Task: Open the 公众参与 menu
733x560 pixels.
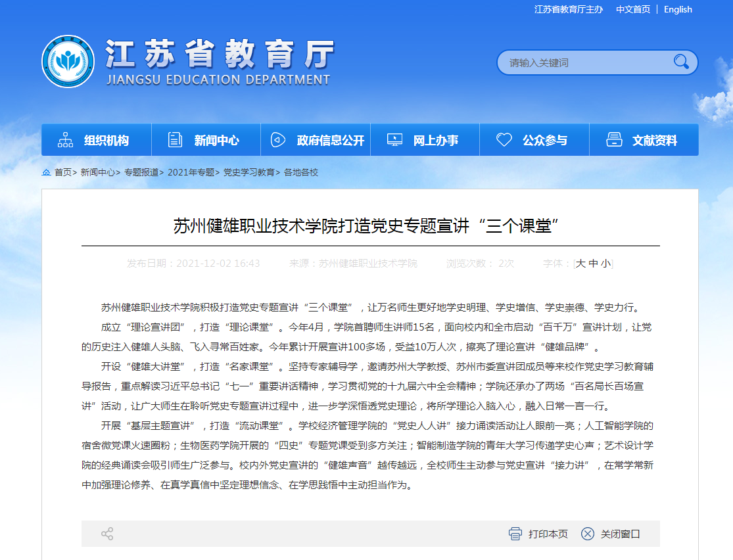Action: click(x=534, y=140)
